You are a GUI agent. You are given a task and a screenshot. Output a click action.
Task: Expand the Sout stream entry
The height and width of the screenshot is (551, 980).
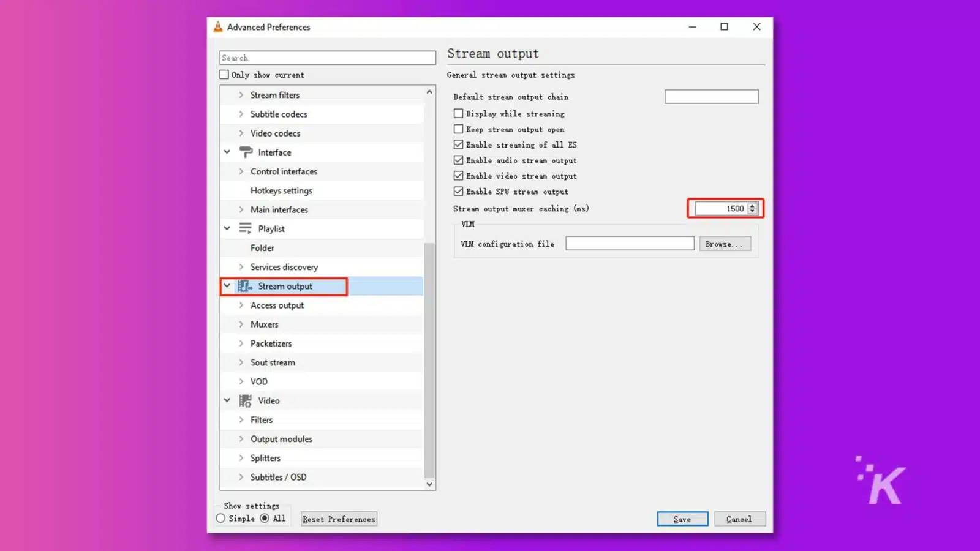coord(241,362)
